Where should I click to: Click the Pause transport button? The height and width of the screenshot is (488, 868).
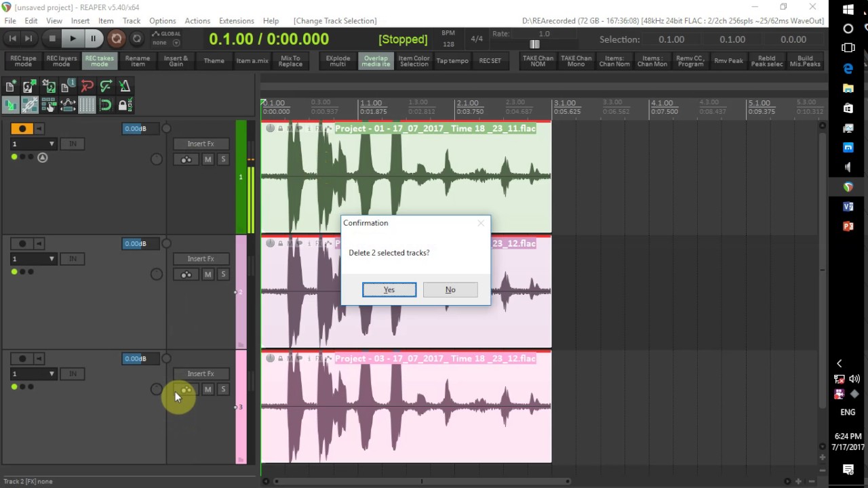point(93,39)
